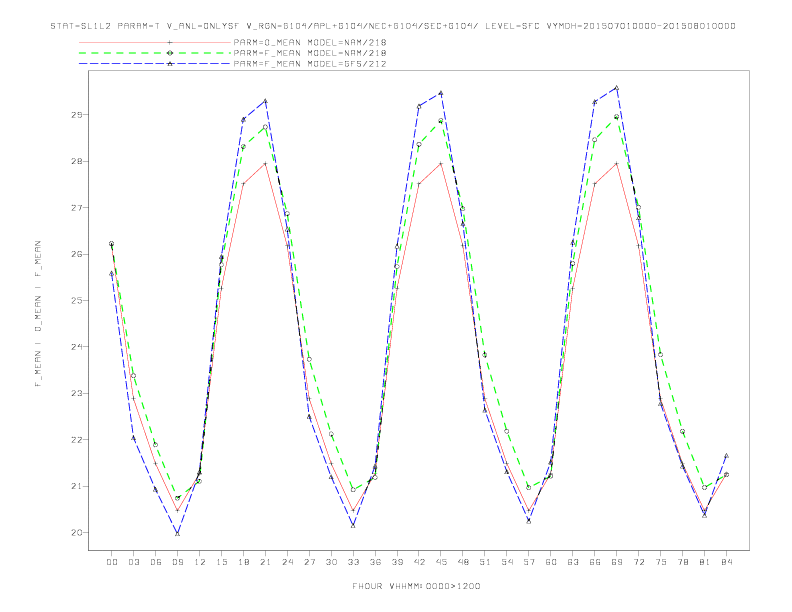The width and height of the screenshot is (792, 612).
Task: Click x-axis tick label 09
Action: [177, 562]
